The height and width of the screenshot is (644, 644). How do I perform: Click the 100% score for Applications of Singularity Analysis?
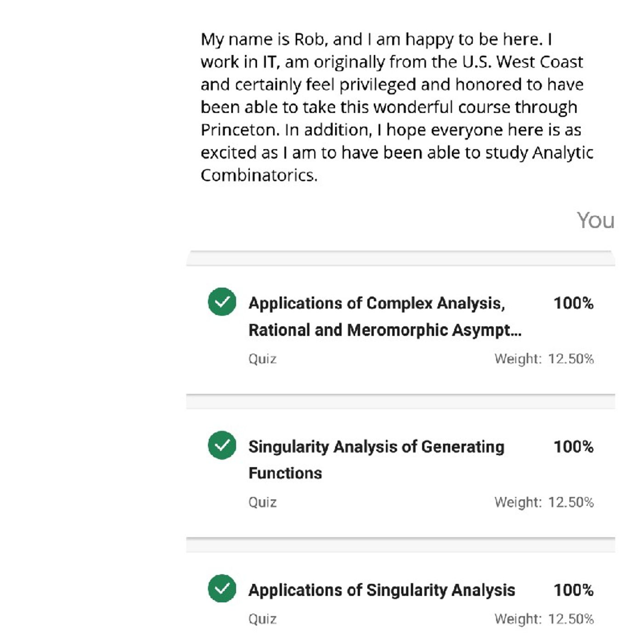(574, 590)
